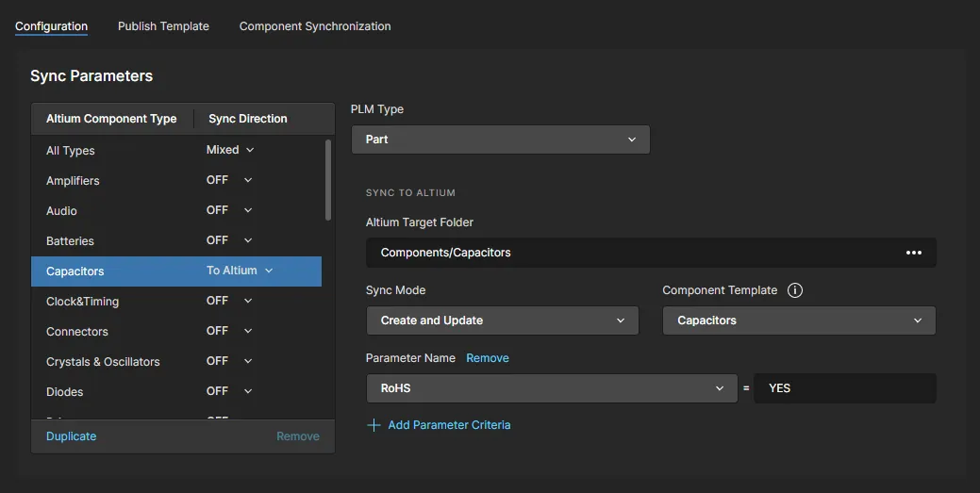This screenshot has height=493, width=980.
Task: Click the Remove link beside Parameter Name
Action: click(487, 358)
